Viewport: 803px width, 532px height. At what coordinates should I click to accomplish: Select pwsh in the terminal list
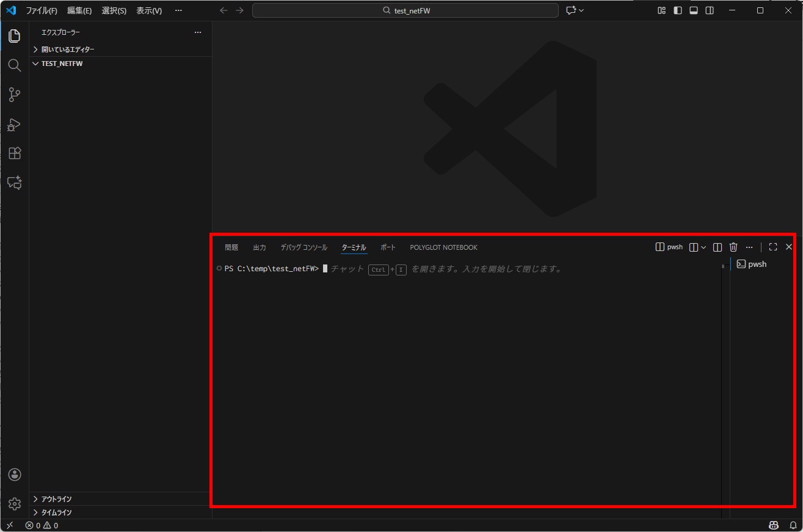[x=757, y=263]
